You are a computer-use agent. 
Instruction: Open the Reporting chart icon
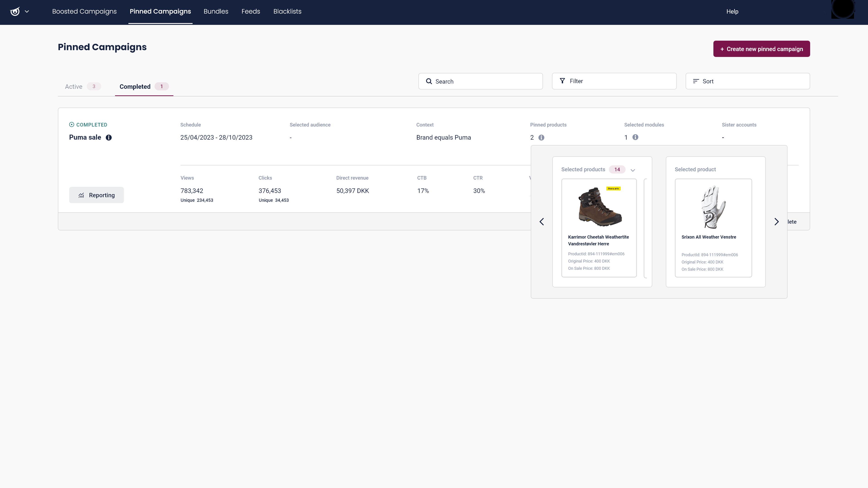pyautogui.click(x=81, y=195)
